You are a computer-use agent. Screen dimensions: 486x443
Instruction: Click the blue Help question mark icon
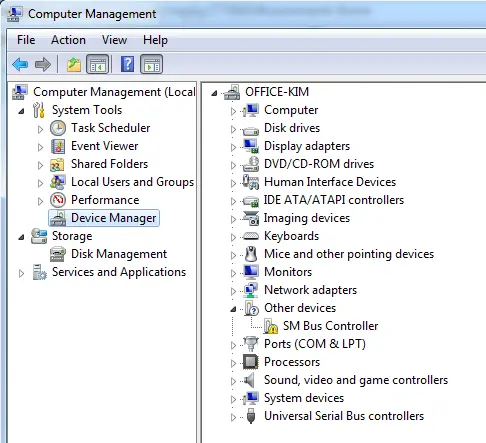coord(127,64)
